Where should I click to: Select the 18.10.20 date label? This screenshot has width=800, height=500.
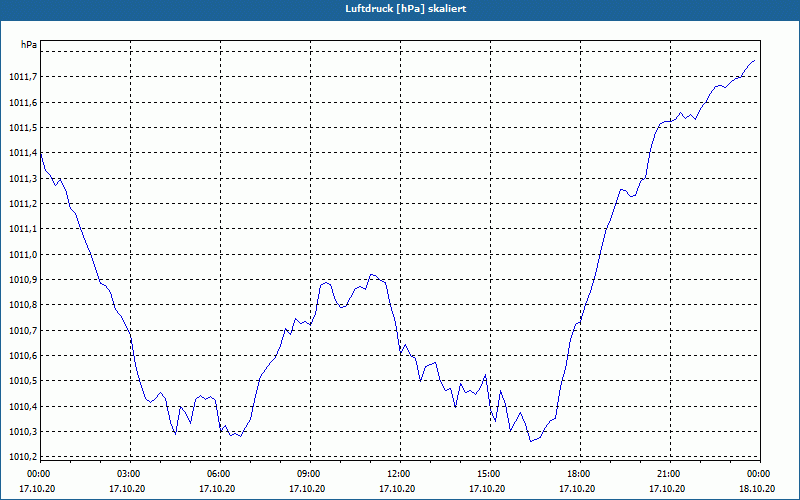[758, 489]
